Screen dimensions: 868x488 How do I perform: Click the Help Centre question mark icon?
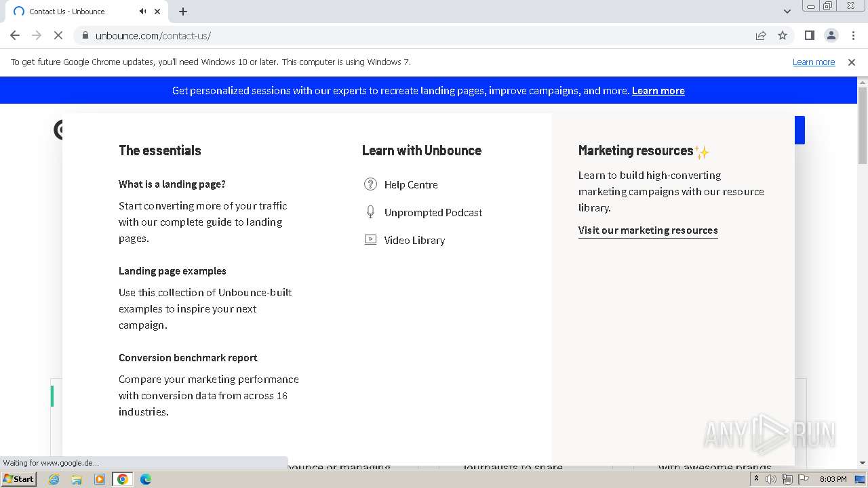(370, 184)
